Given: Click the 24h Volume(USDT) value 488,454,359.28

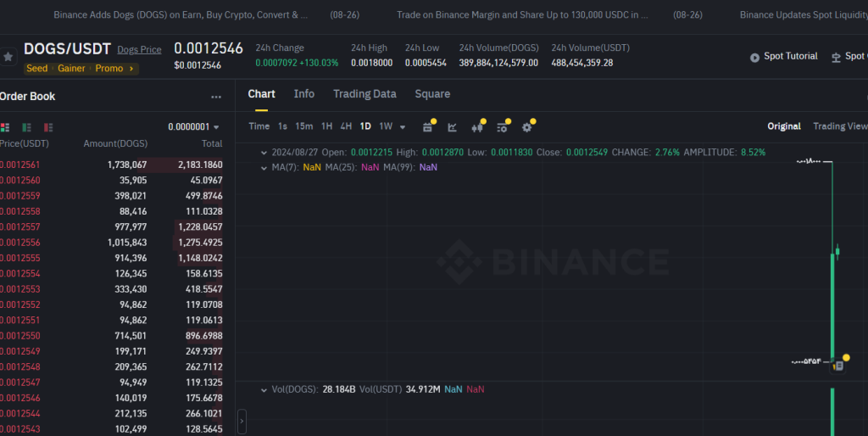Looking at the screenshot, I should tap(581, 63).
